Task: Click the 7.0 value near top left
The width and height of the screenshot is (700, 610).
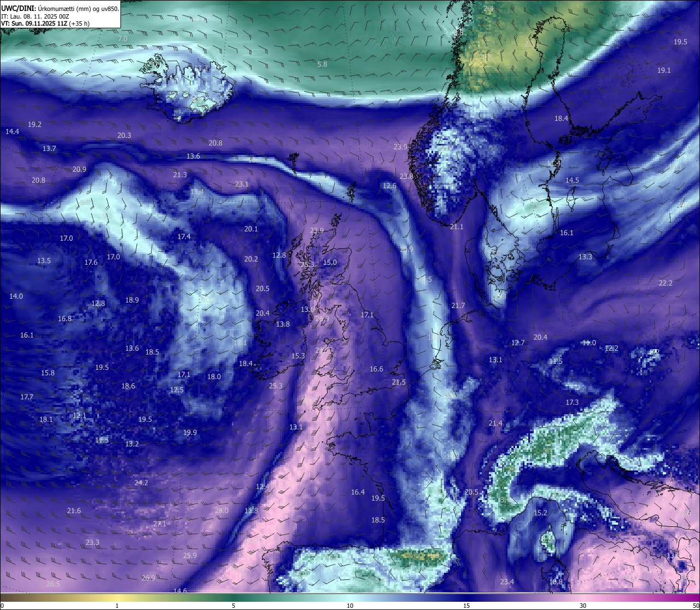Action: pyautogui.click(x=122, y=38)
